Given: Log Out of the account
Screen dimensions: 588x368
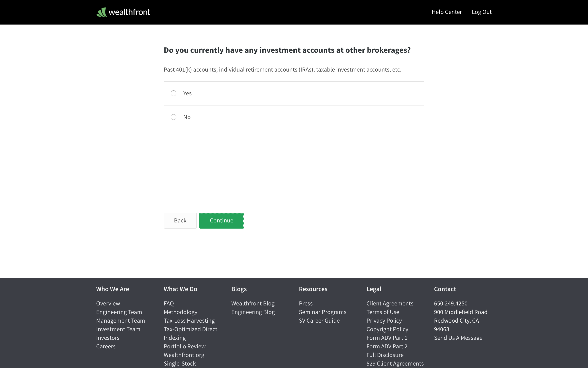Looking at the screenshot, I should (482, 12).
